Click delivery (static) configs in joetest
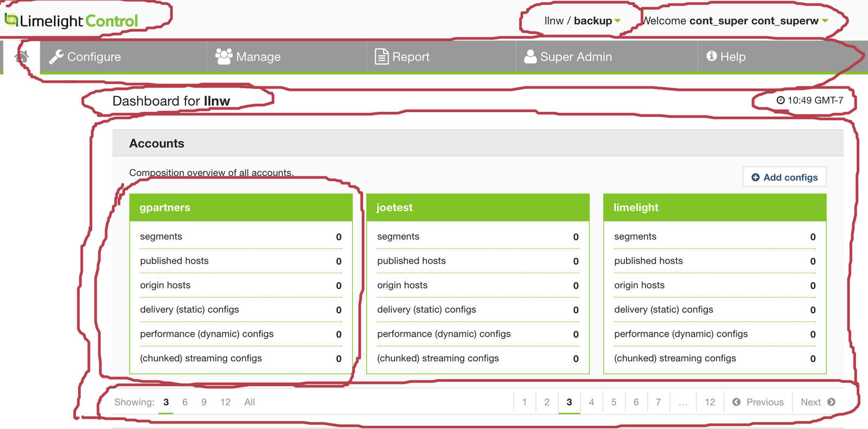Viewport: 868px width, 429px height. (x=478, y=310)
